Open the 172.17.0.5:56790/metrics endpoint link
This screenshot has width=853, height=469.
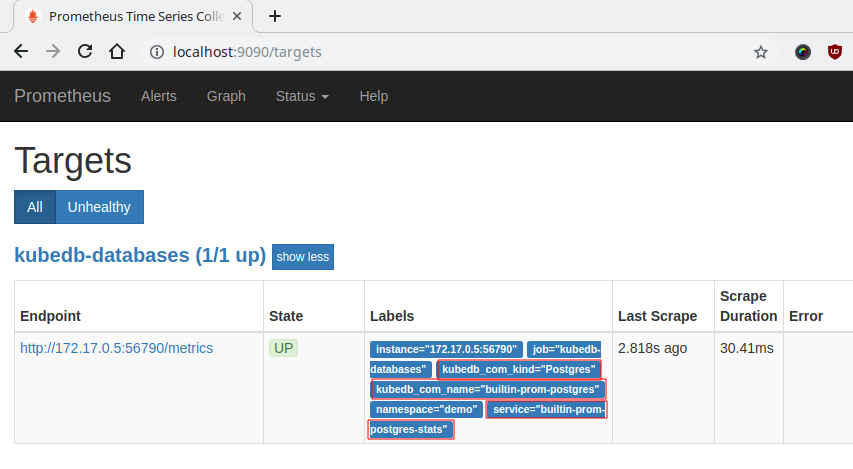point(116,348)
